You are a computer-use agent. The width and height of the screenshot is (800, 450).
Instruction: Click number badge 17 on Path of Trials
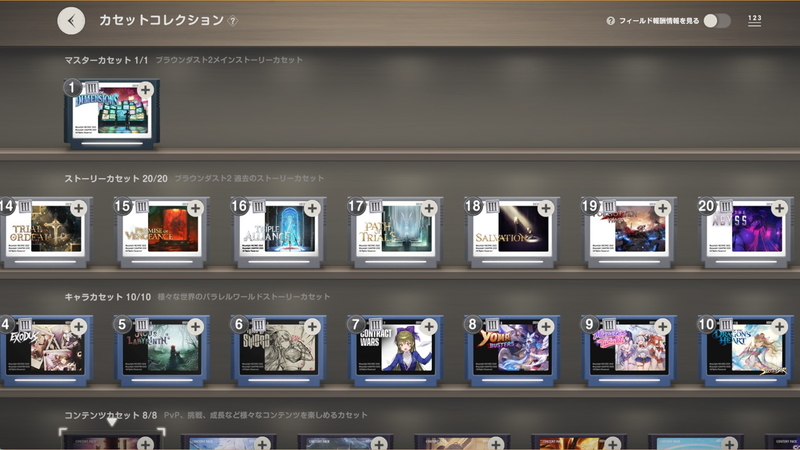pyautogui.click(x=356, y=206)
